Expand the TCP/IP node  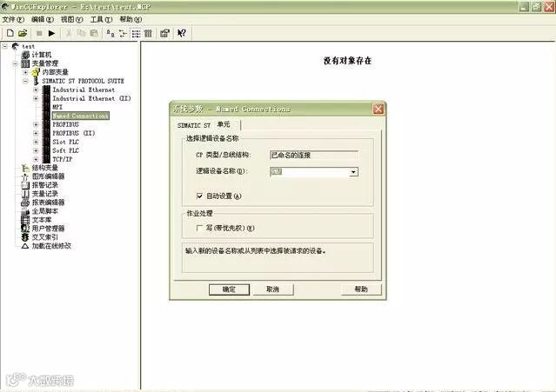[36, 159]
